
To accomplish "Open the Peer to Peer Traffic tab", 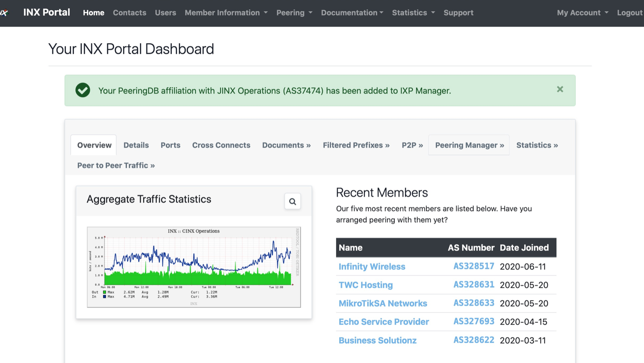I will pyautogui.click(x=116, y=165).
